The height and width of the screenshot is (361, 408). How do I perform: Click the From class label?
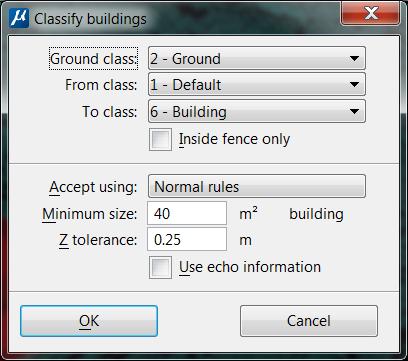[101, 85]
